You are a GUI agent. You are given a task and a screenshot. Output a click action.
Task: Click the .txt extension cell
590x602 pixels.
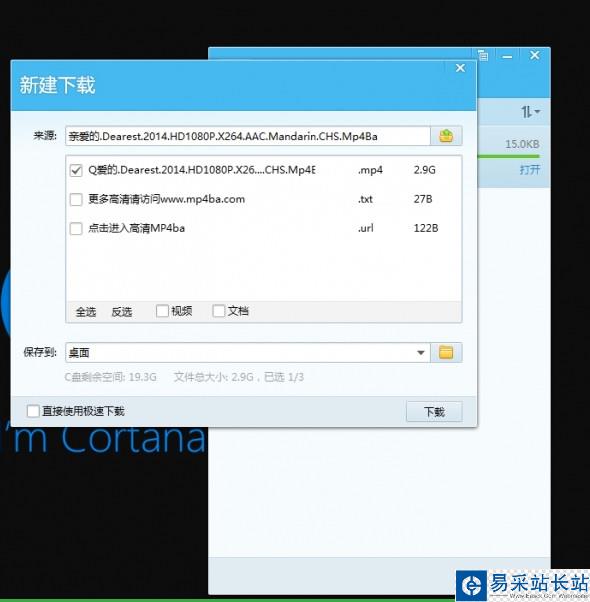point(365,199)
